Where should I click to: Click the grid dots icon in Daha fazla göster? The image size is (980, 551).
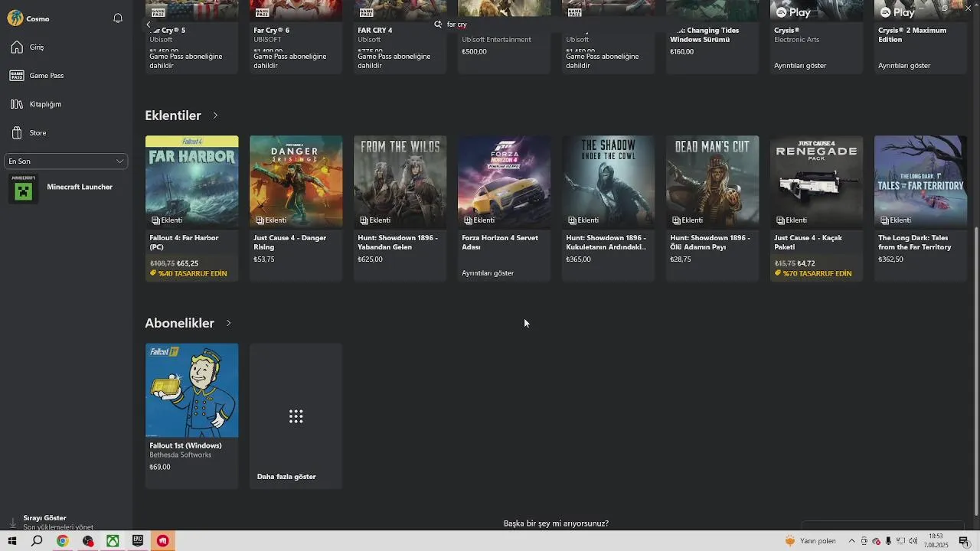tap(296, 416)
